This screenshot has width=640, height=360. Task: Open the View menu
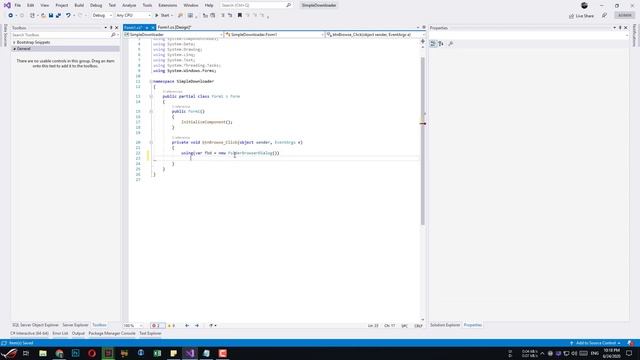click(x=44, y=5)
